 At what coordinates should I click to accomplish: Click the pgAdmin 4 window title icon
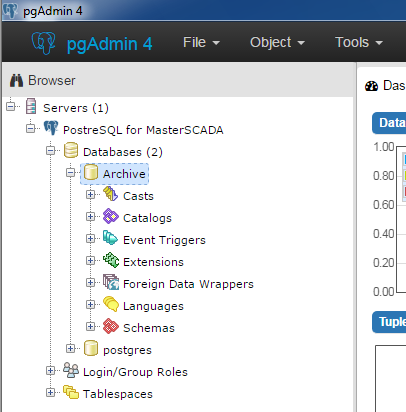pyautogui.click(x=10, y=10)
